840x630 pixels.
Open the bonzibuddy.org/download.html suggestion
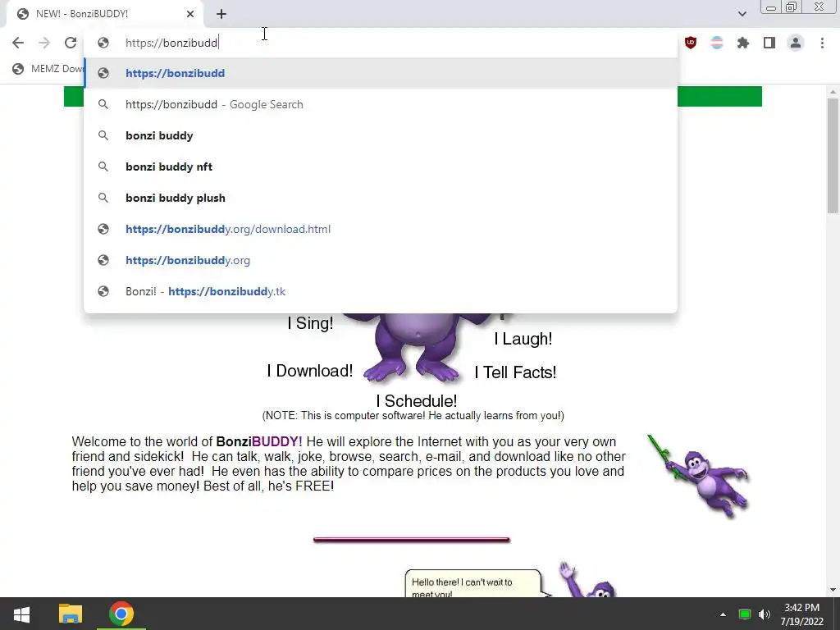pos(381,230)
